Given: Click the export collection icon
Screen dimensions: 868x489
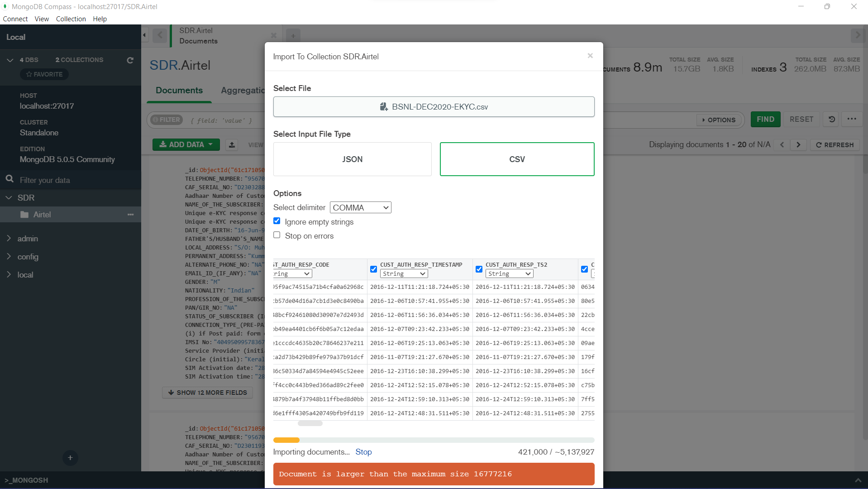Looking at the screenshot, I should tap(232, 144).
